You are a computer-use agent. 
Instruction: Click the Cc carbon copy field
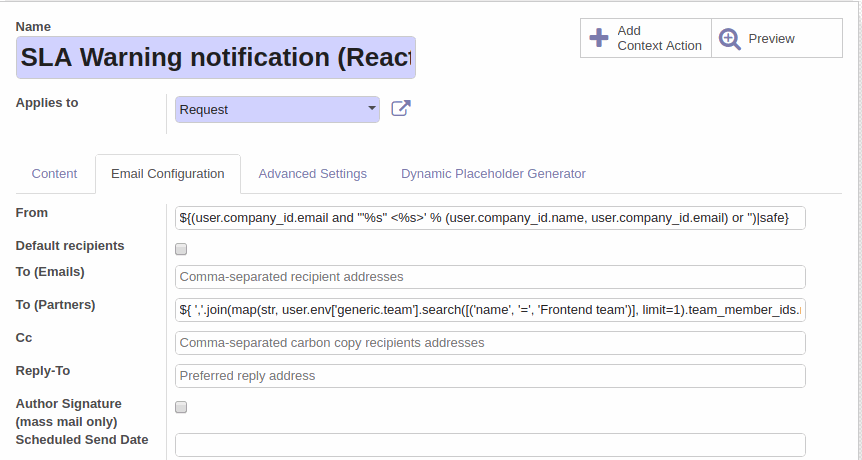pos(490,343)
